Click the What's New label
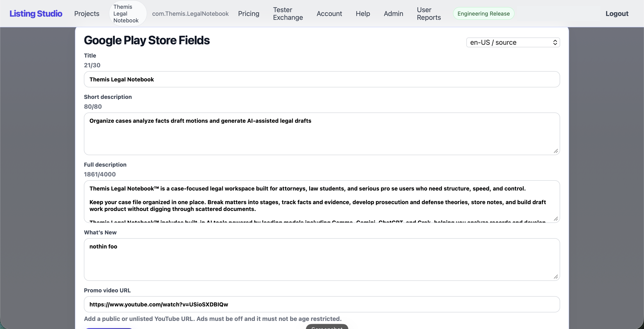644x329 pixels. (x=100, y=232)
